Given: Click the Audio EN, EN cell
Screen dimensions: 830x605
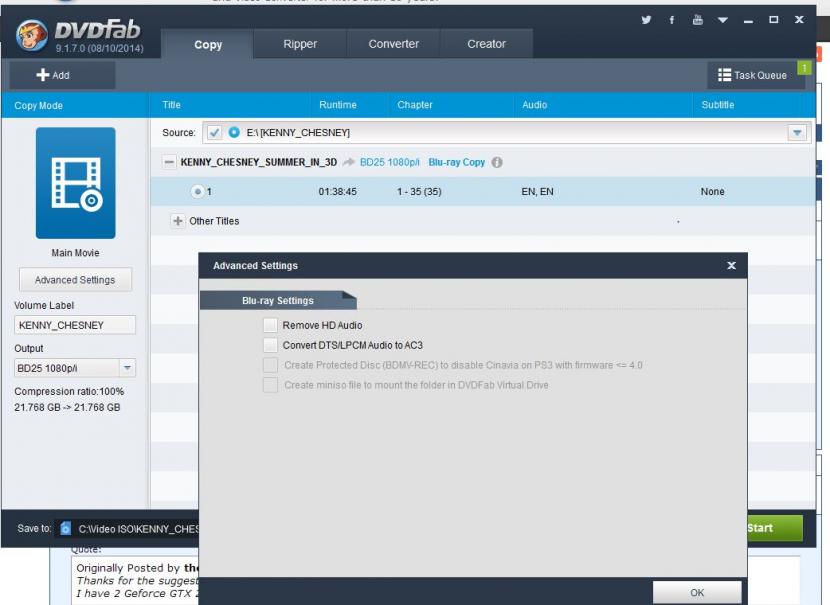Looking at the screenshot, I should 537,192.
